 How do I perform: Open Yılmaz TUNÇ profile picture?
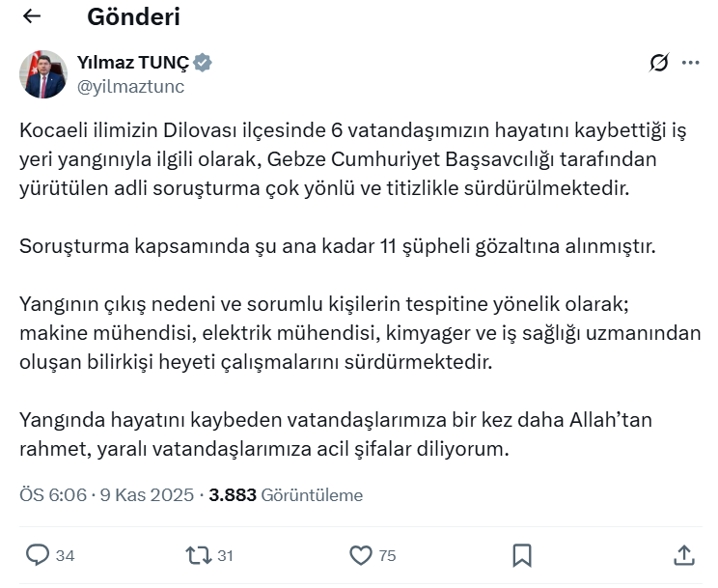(43, 74)
